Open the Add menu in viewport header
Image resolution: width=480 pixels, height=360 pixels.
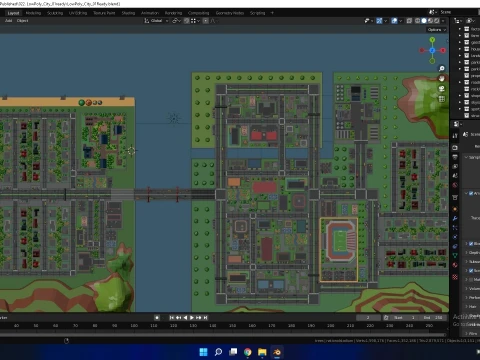click(x=9, y=21)
